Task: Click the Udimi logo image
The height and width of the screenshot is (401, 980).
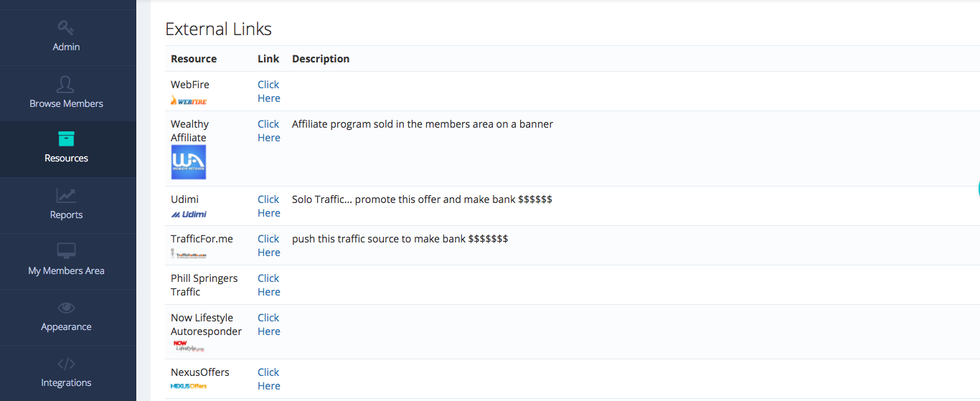Action: point(189,214)
